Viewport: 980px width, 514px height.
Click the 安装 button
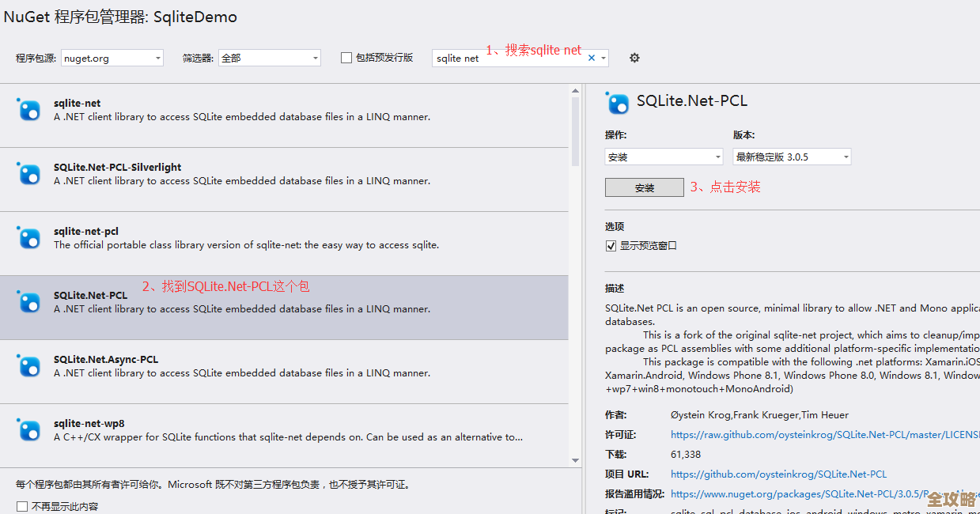[x=644, y=187]
